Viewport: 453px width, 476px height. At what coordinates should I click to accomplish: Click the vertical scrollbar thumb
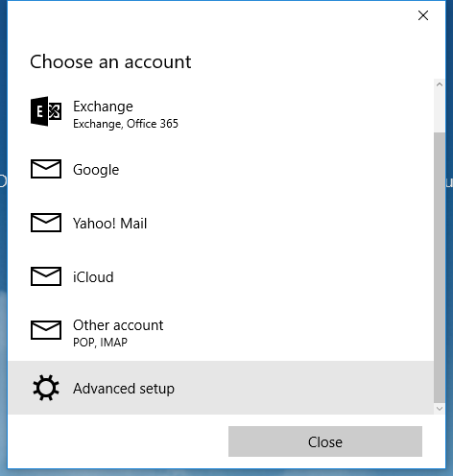(x=440, y=268)
